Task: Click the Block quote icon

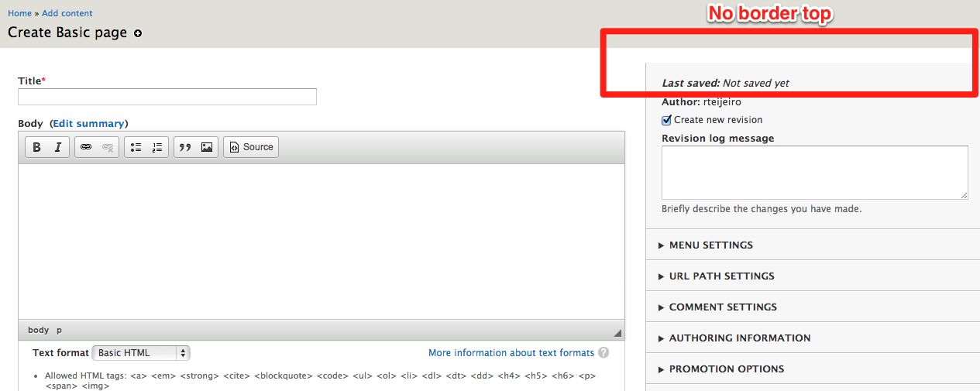Action: pos(185,147)
